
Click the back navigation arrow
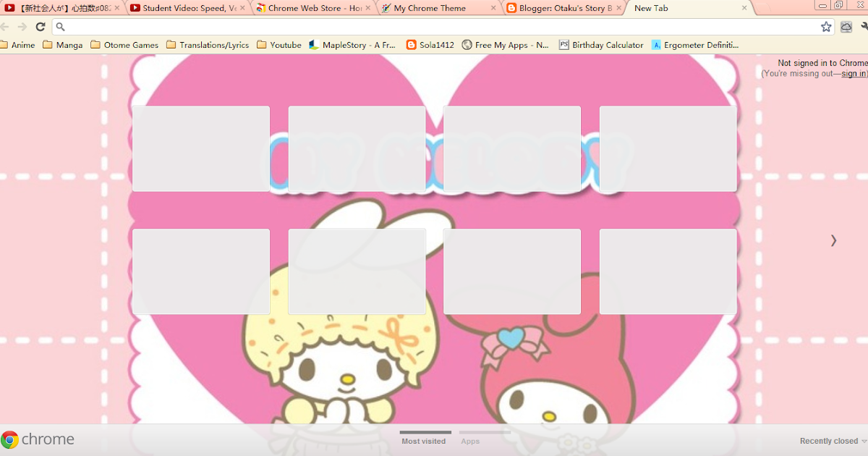pyautogui.click(x=4, y=27)
